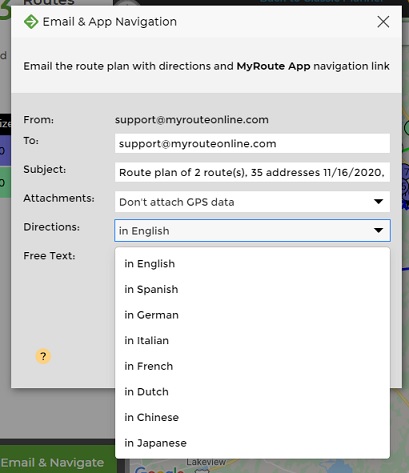Viewport: 409px width, 473px height.
Task: Collapse the Directions dropdown arrow
Action: (378, 230)
